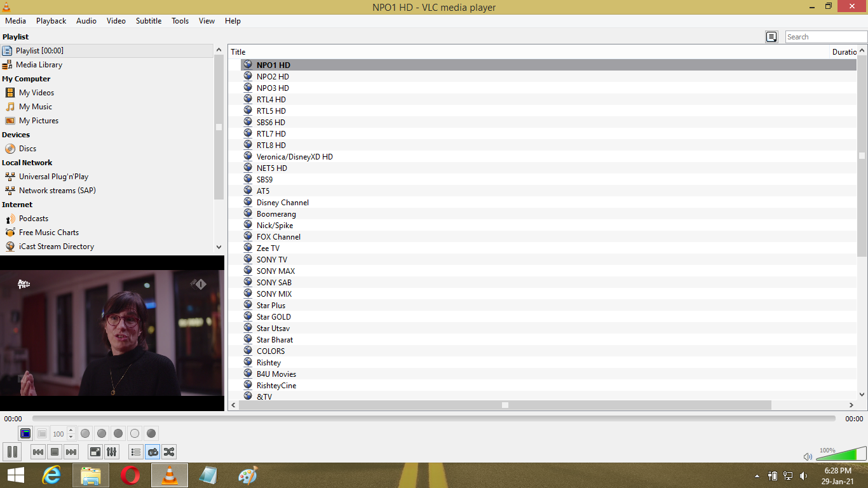Toggle fullscreen video button
Screen dimensions: 868x488
click(95, 452)
